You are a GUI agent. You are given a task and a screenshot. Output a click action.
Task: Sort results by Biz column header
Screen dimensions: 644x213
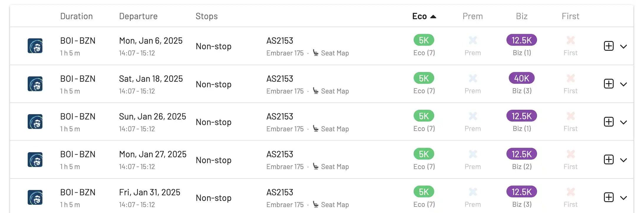point(521,16)
